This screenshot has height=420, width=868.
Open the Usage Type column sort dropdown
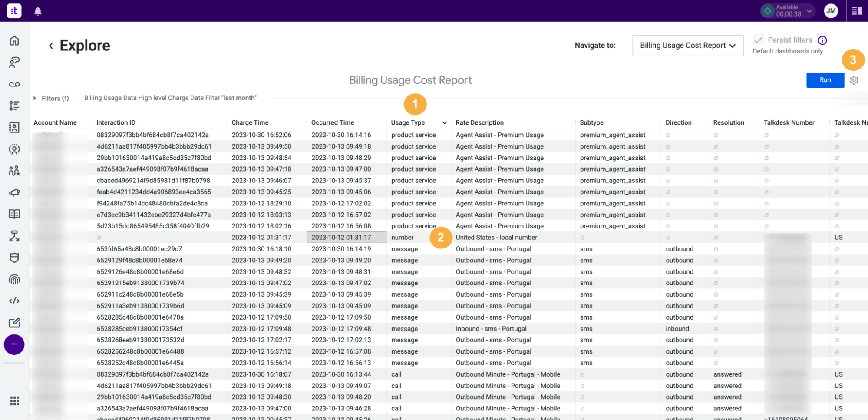445,122
